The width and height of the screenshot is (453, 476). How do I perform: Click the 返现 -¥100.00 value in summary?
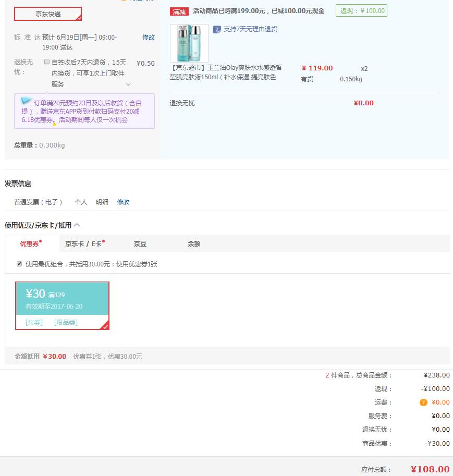pyautogui.click(x=435, y=389)
